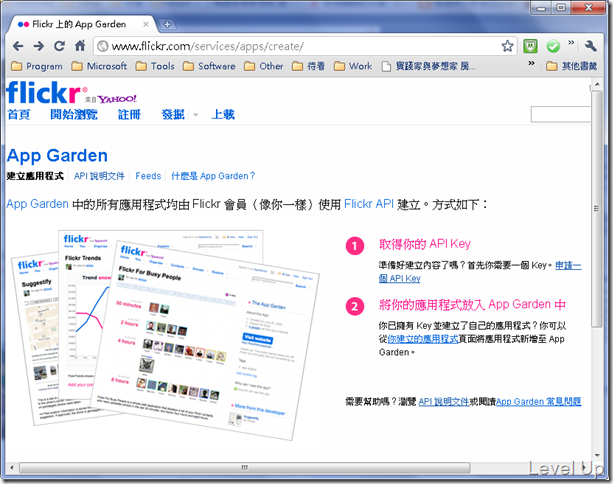Select the 建立應用程式 sub-tab

coord(35,176)
